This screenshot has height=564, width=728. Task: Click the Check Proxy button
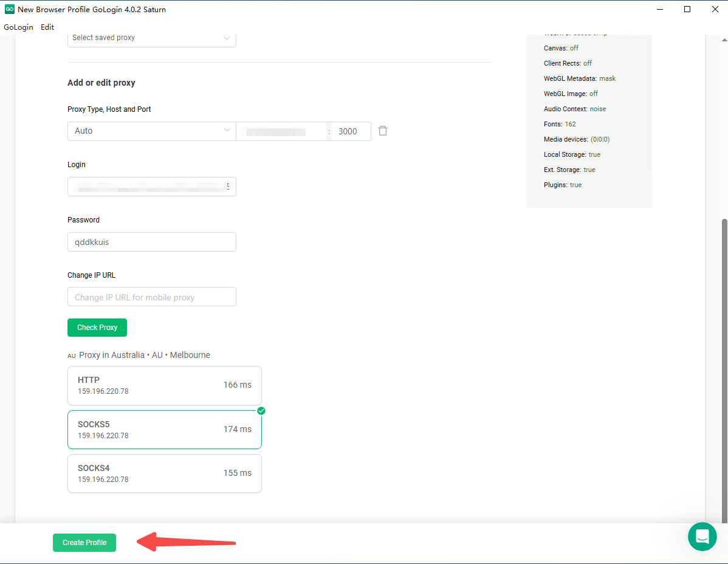(97, 328)
